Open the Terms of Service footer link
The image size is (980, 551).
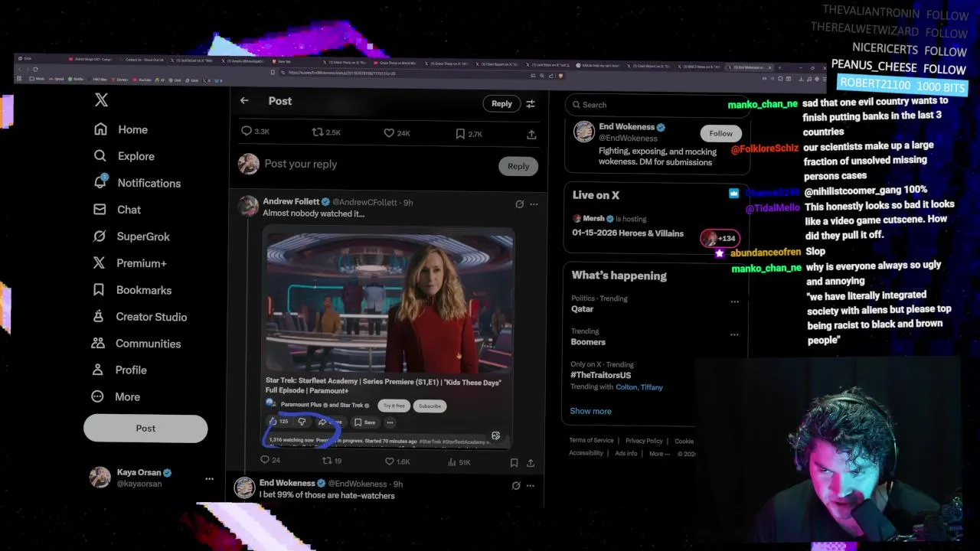point(591,441)
